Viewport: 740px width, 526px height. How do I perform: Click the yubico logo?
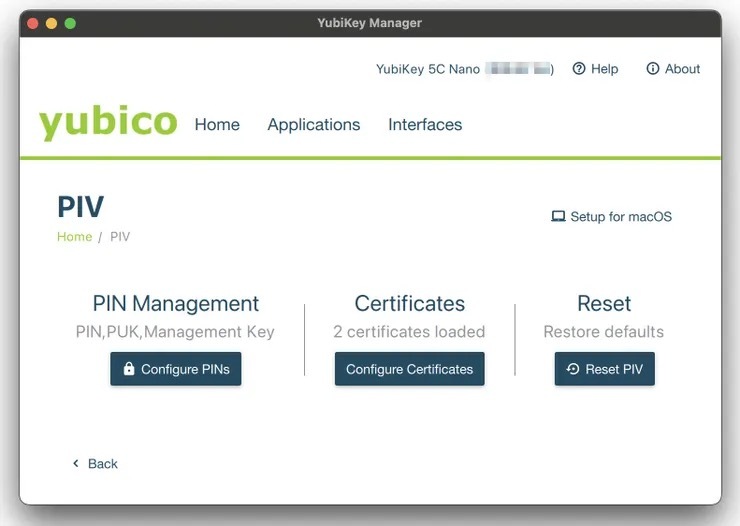pos(108,122)
